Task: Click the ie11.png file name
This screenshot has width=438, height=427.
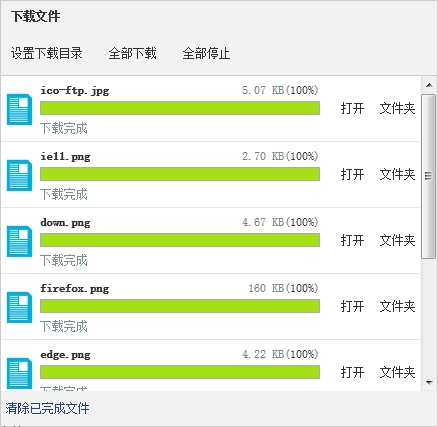Action: [65, 157]
